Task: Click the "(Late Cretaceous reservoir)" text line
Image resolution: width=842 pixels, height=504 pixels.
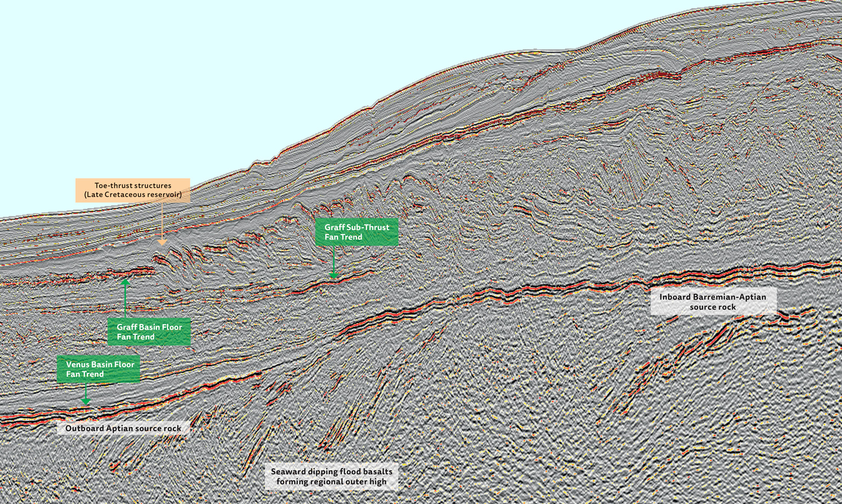Action: [x=133, y=195]
